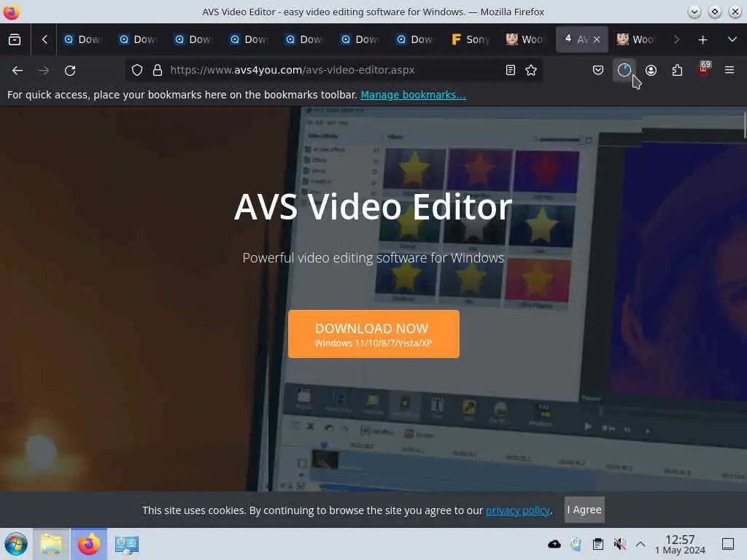Open the Firefox account menu
The image size is (747, 560).
pyautogui.click(x=651, y=71)
